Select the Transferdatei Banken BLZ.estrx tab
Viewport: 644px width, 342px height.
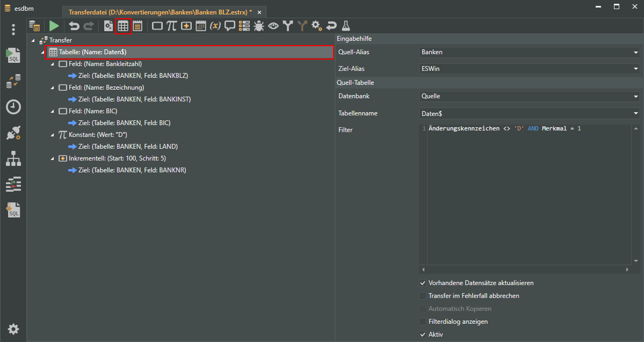point(160,12)
